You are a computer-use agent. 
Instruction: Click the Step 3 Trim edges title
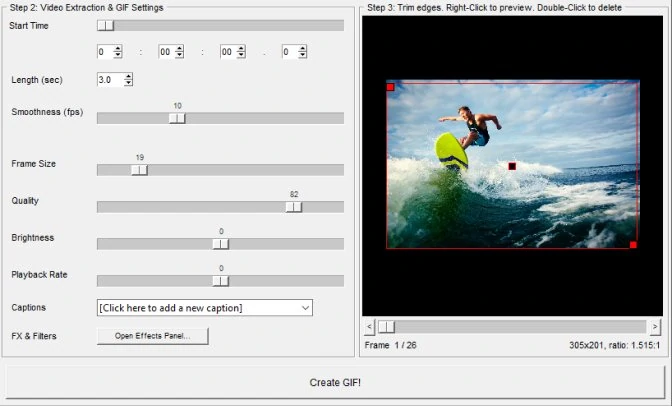(494, 8)
